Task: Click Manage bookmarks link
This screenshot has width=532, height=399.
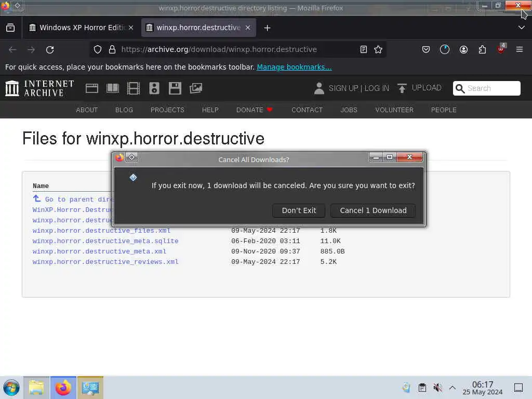Action: coord(294,67)
